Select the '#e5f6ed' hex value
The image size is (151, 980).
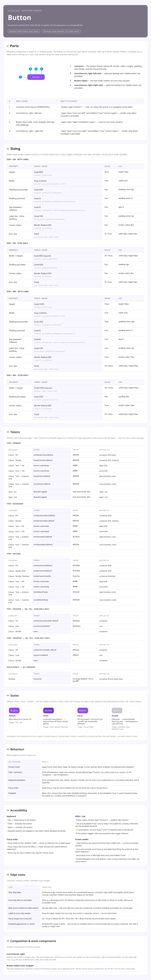[x=76, y=621]
